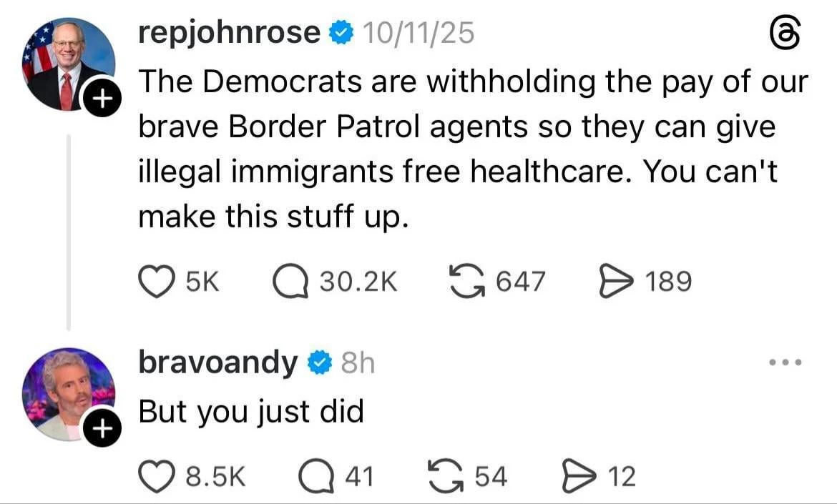Screen dimensions: 837x504
Task: Share bravoandy's reply
Action: 578,477
